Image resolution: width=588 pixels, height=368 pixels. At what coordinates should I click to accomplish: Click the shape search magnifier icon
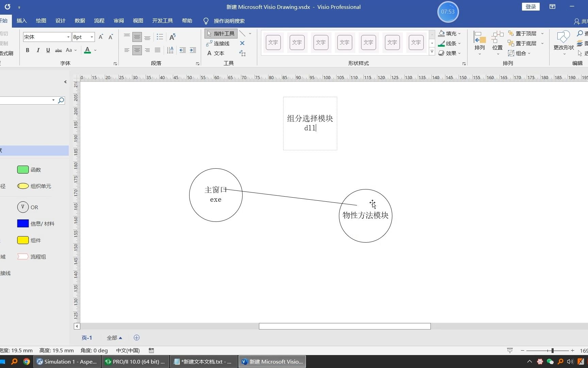point(61,100)
